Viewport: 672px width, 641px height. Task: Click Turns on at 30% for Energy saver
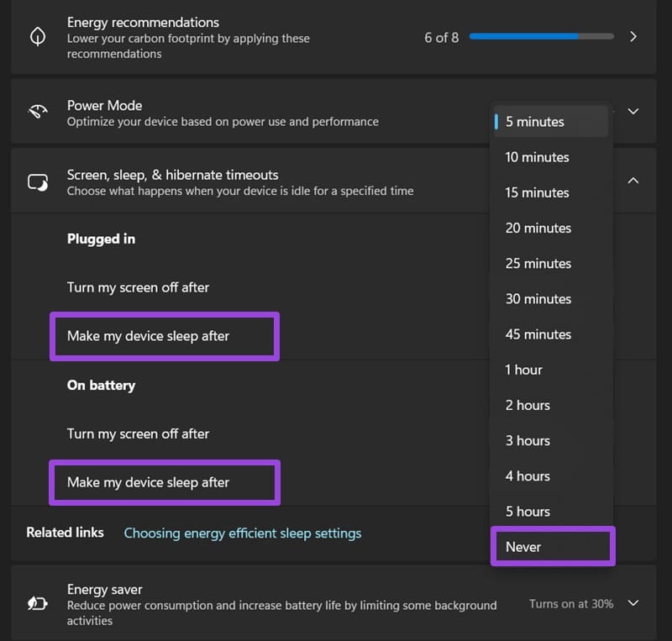pyautogui.click(x=570, y=603)
